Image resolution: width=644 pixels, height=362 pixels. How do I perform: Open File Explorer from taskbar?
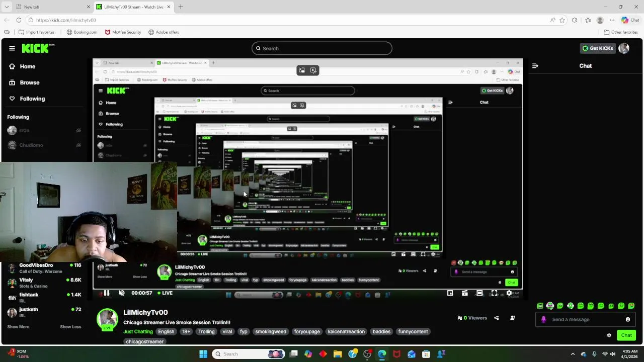pos(338,354)
